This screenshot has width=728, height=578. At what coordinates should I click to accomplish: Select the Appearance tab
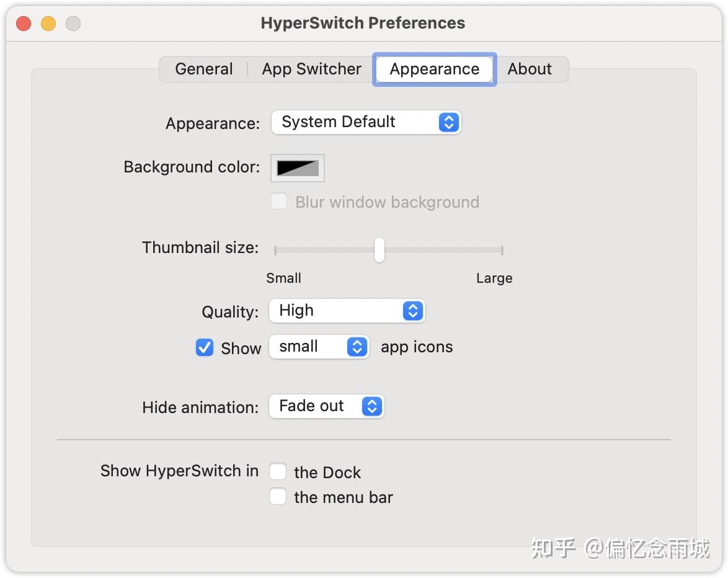(434, 69)
